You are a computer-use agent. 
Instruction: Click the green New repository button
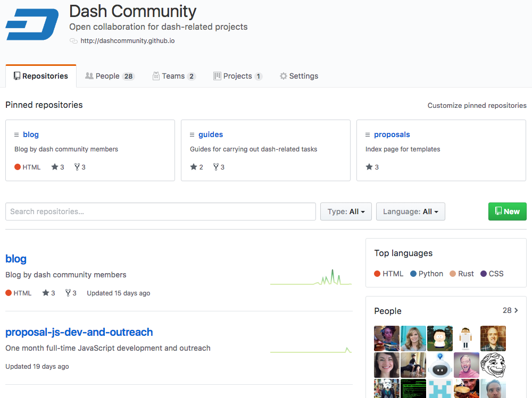click(x=507, y=211)
